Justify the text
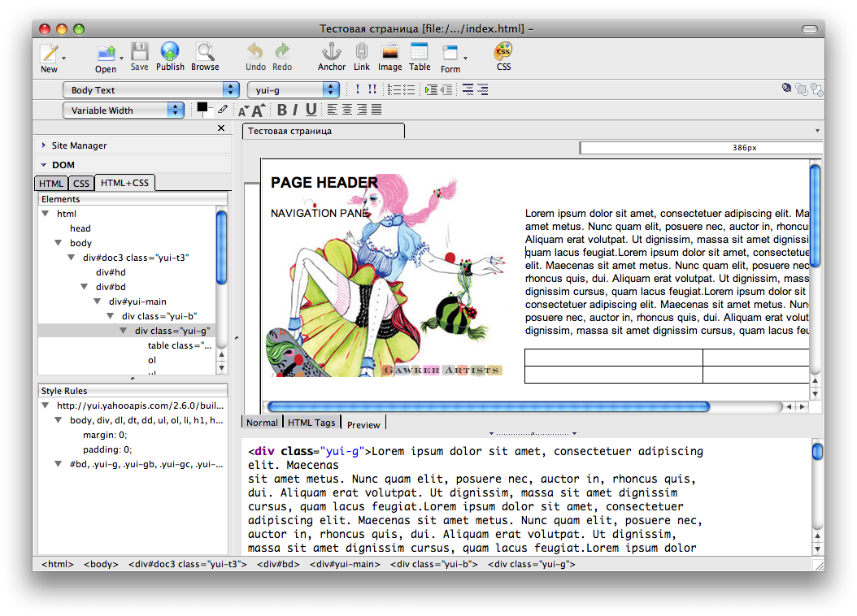 pyautogui.click(x=376, y=110)
